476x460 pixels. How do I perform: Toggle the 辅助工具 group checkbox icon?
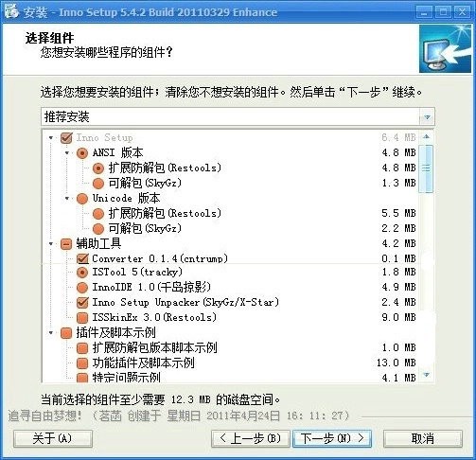[66, 243]
